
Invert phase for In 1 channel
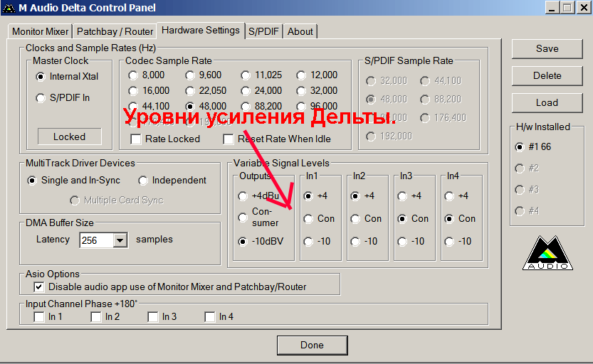click(39, 317)
